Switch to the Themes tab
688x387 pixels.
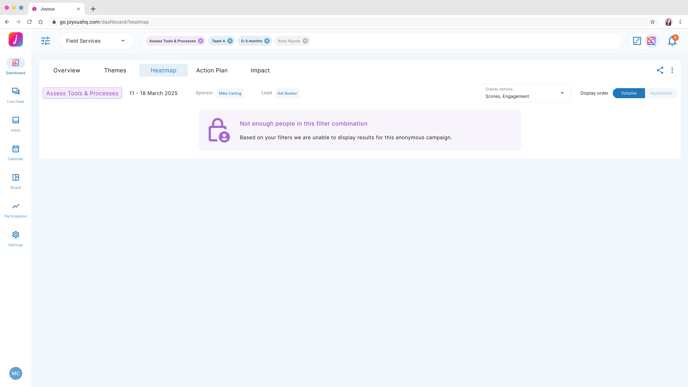(x=115, y=70)
